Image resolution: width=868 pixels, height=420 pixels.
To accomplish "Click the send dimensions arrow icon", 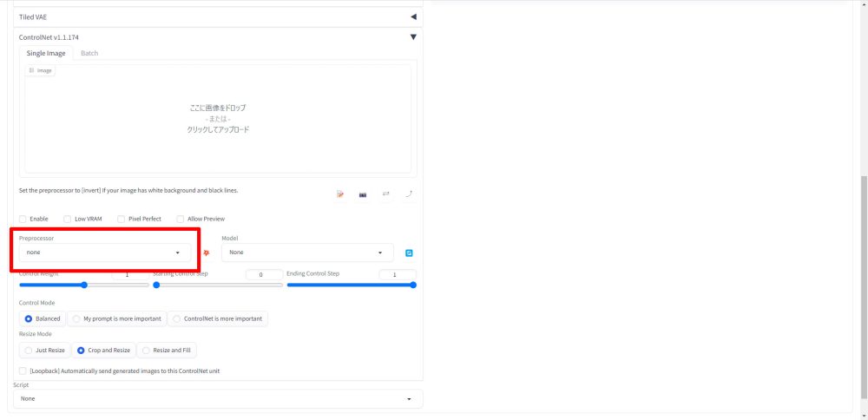I will (408, 194).
